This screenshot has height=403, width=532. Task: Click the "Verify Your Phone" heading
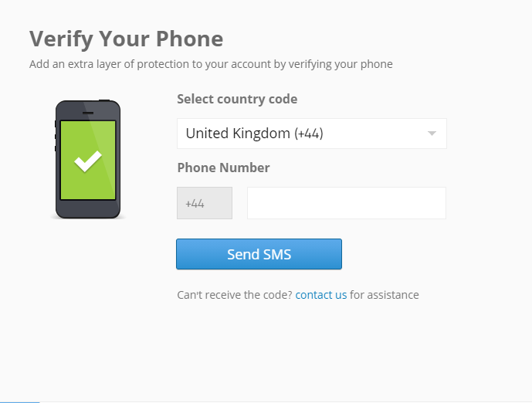tap(126, 39)
